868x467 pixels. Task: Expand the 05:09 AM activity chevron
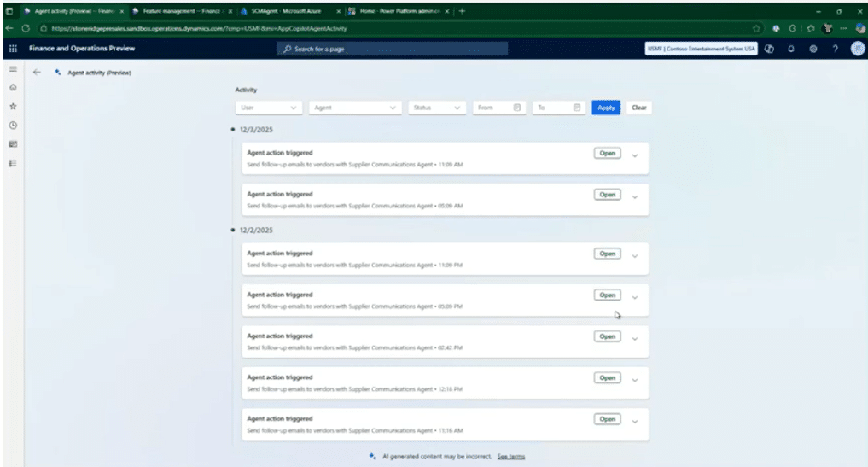click(x=635, y=197)
